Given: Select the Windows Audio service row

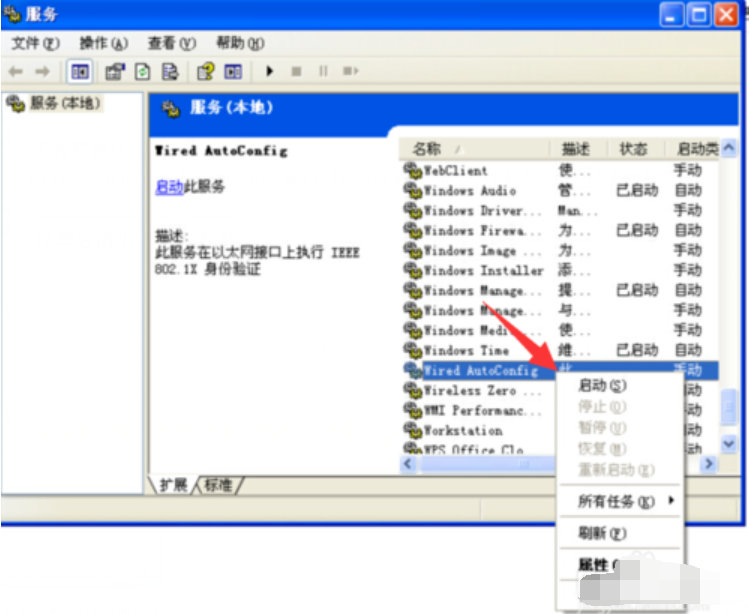Looking at the screenshot, I should (470, 190).
